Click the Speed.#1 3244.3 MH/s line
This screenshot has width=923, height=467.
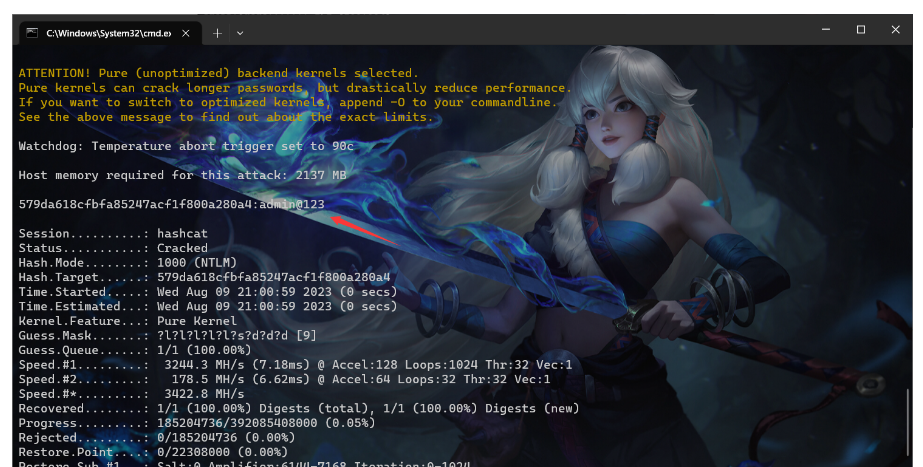[x=296, y=365]
